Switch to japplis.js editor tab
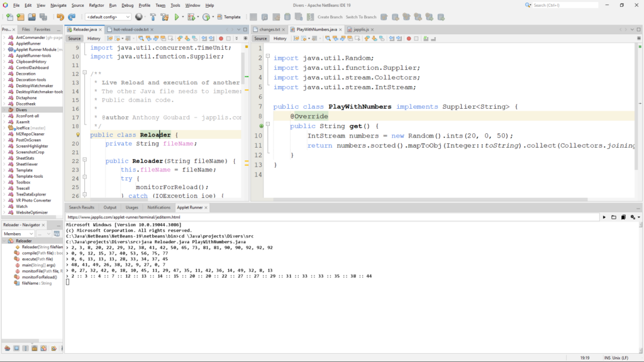Screen dimensions: 644x362 tap(361, 30)
